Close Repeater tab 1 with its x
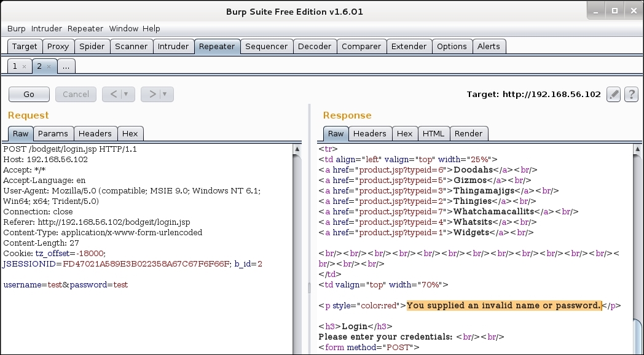This screenshot has height=355, width=644. 24,66
